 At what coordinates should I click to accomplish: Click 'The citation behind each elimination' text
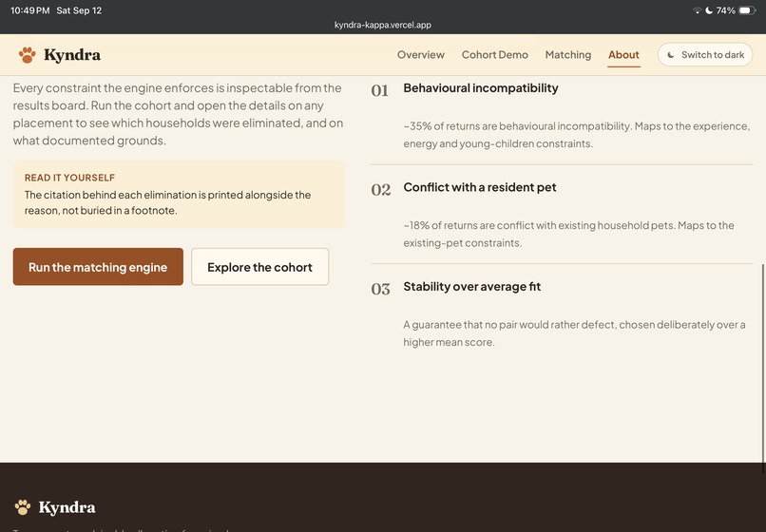[167, 202]
